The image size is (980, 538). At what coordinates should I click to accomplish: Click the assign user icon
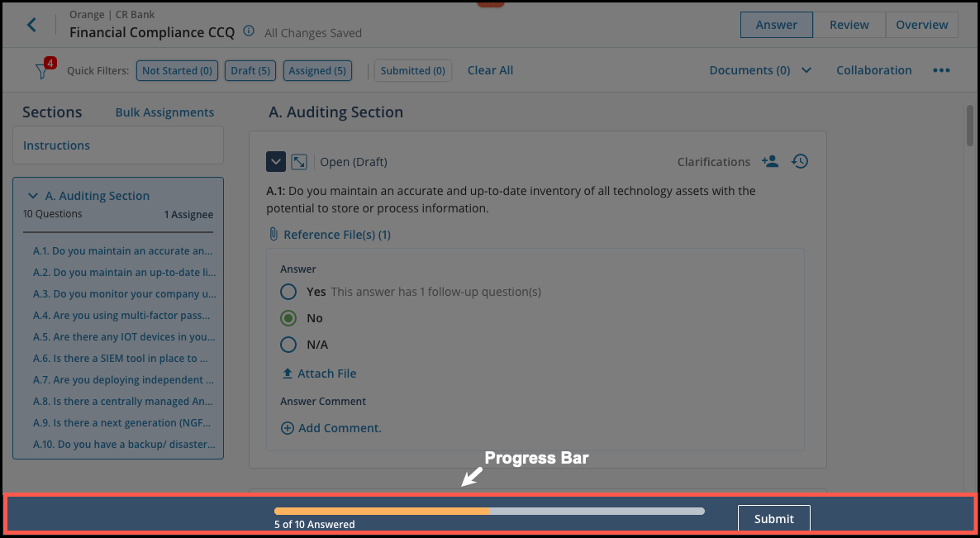point(770,162)
